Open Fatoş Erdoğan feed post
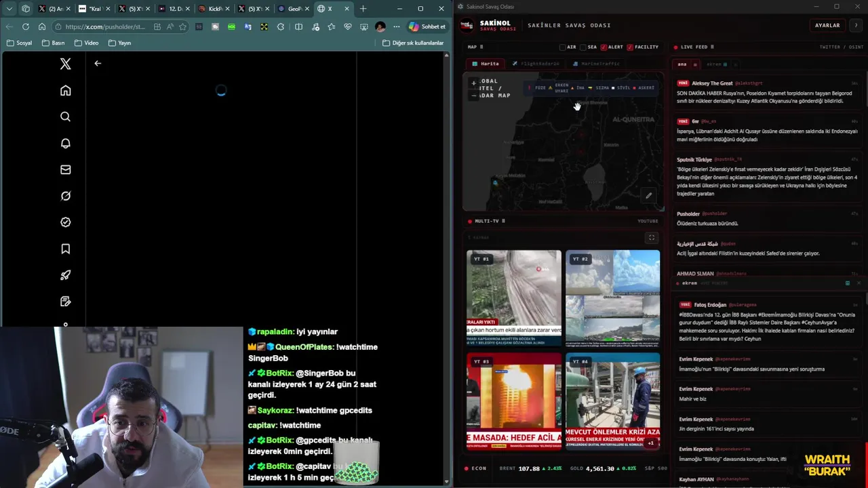This screenshot has width=868, height=488. [770, 321]
